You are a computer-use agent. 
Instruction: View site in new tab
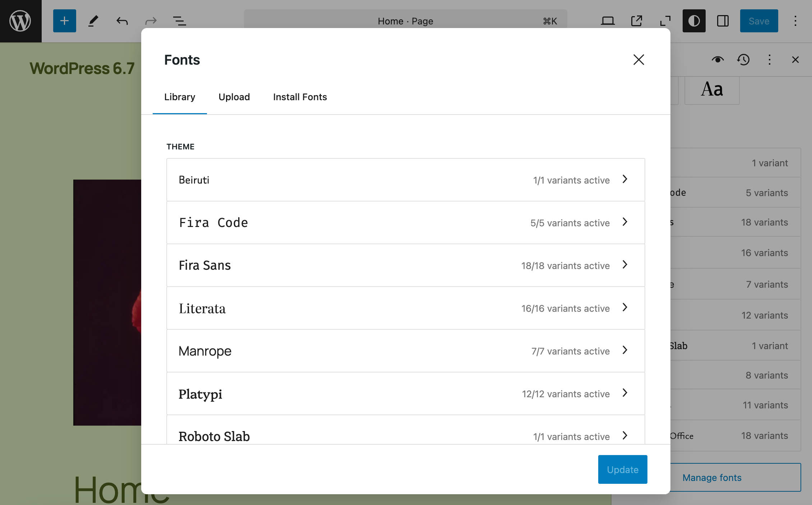click(636, 21)
